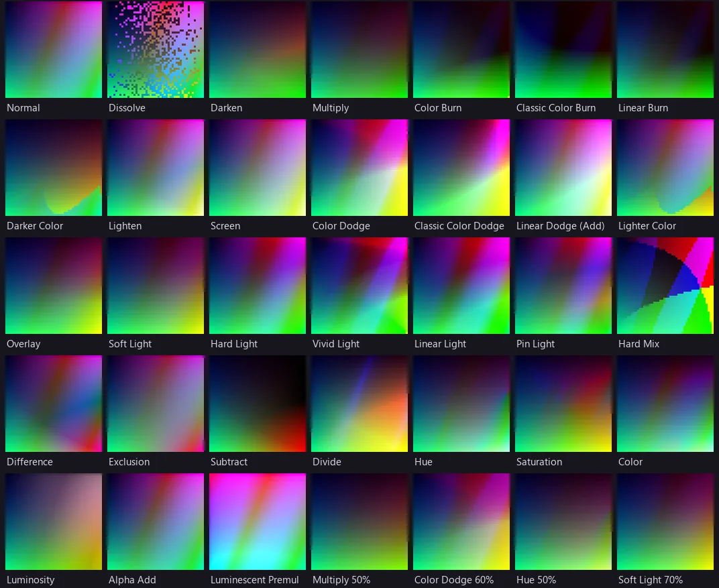This screenshot has width=719, height=588.
Task: Click the 'Screen' label text
Action: (225, 226)
